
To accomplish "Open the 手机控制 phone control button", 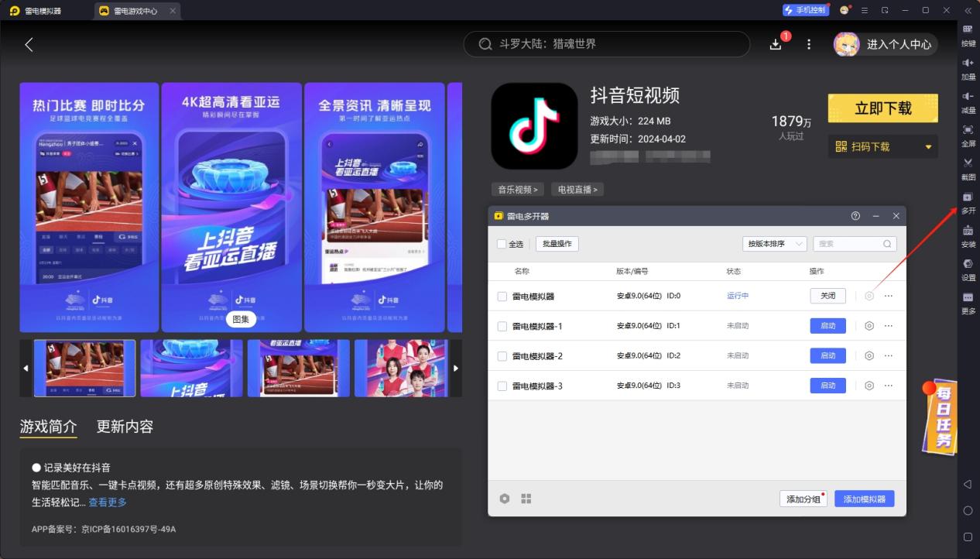I will click(x=806, y=10).
